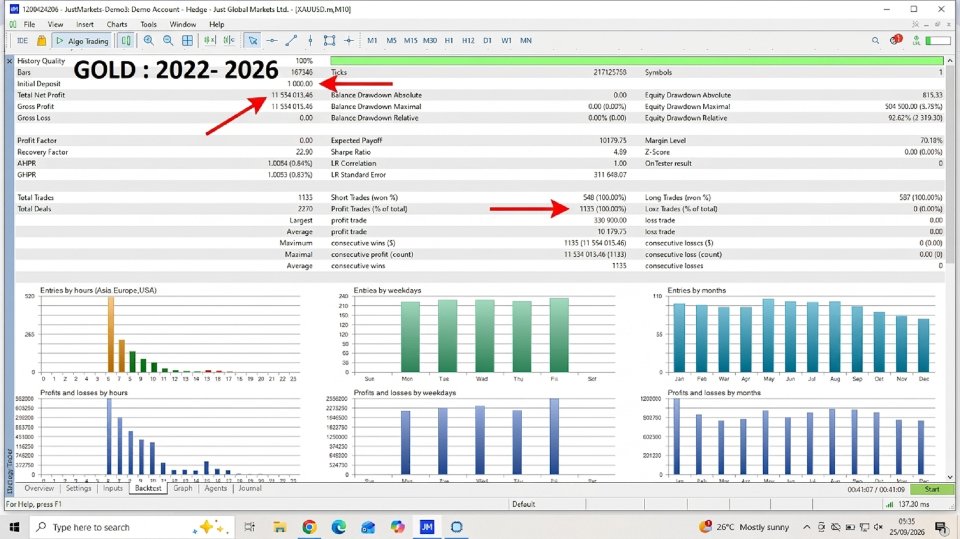Viewport: 960px width, 539px height.
Task: Switch to the Settings tab
Action: 78,488
